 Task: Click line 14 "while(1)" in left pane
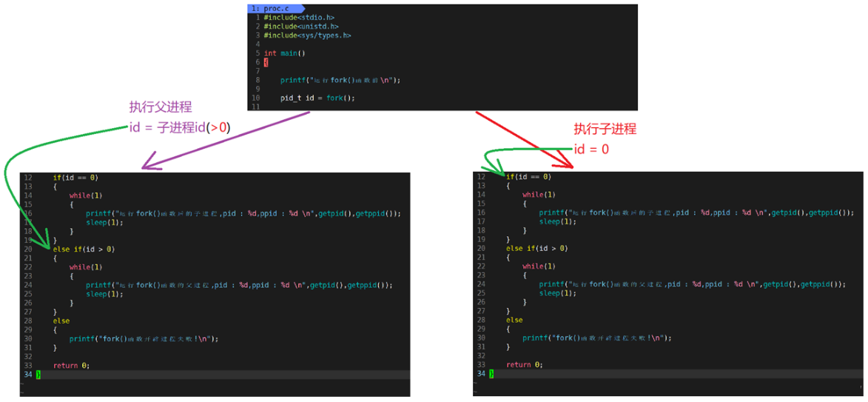[x=86, y=195]
